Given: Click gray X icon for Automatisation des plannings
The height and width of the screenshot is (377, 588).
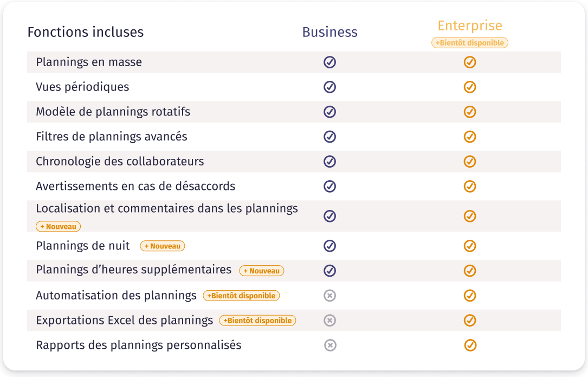Looking at the screenshot, I should pyautogui.click(x=329, y=296).
